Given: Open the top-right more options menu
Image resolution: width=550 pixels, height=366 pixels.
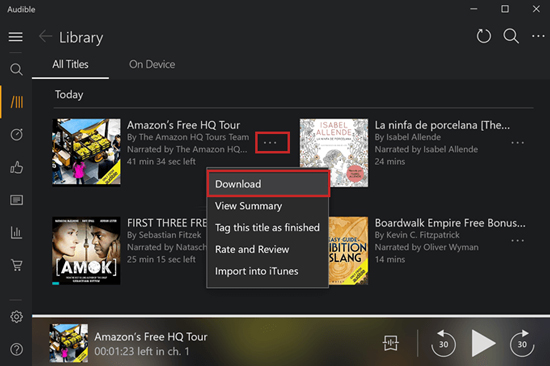Looking at the screenshot, I should click(538, 36).
